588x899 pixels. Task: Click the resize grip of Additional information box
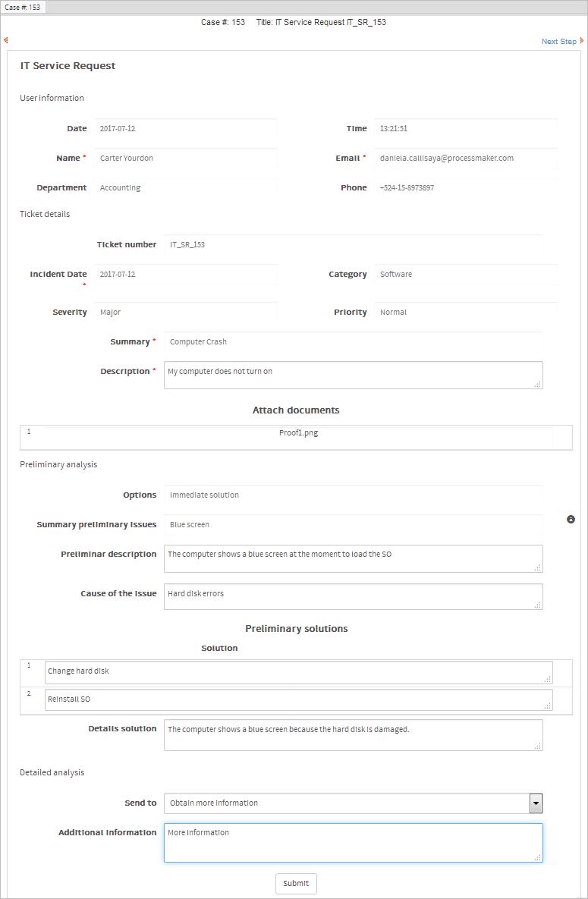(x=537, y=857)
